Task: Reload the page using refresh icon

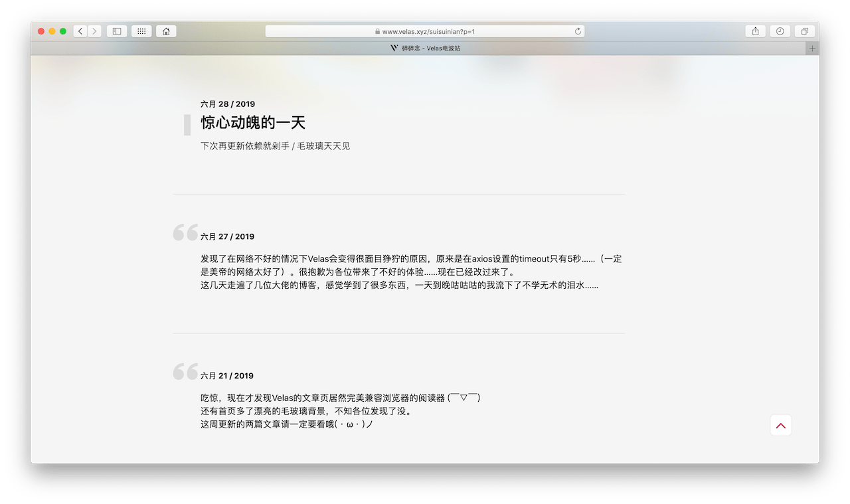Action: coord(578,31)
